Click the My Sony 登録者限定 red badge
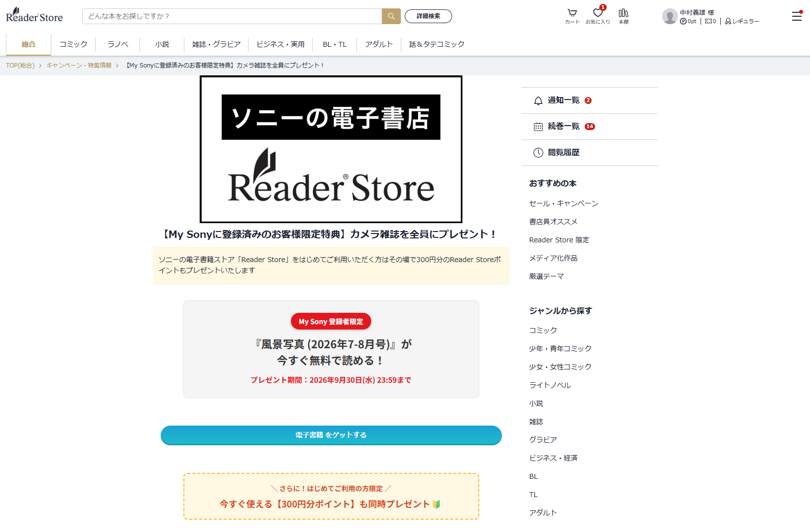Image resolution: width=810 pixels, height=532 pixels. [x=331, y=322]
